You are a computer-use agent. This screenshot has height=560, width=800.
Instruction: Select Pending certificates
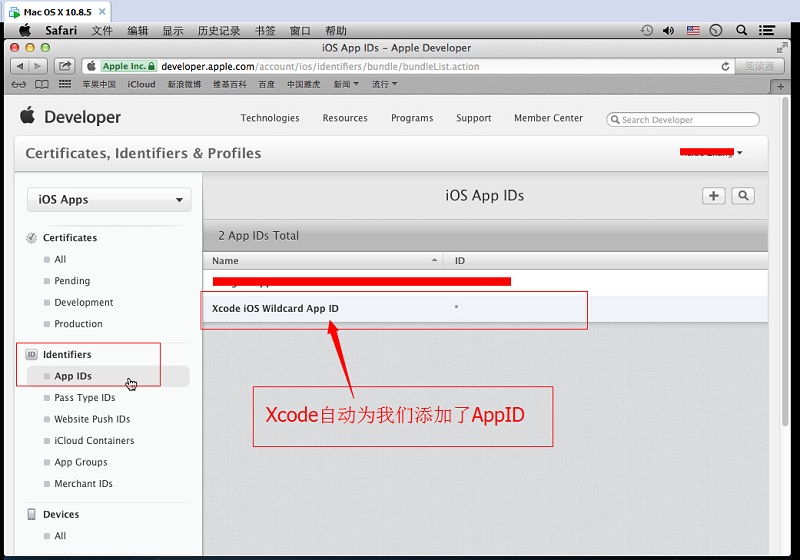tap(72, 281)
